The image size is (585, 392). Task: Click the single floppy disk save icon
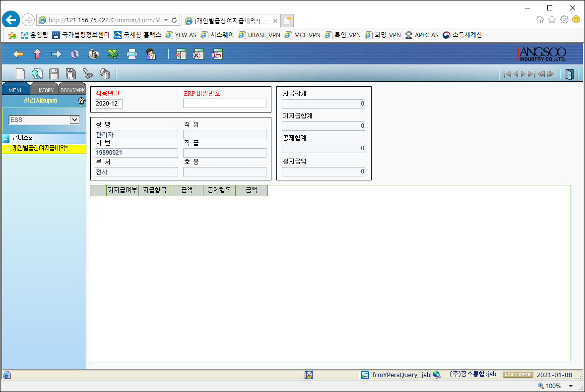click(x=54, y=74)
